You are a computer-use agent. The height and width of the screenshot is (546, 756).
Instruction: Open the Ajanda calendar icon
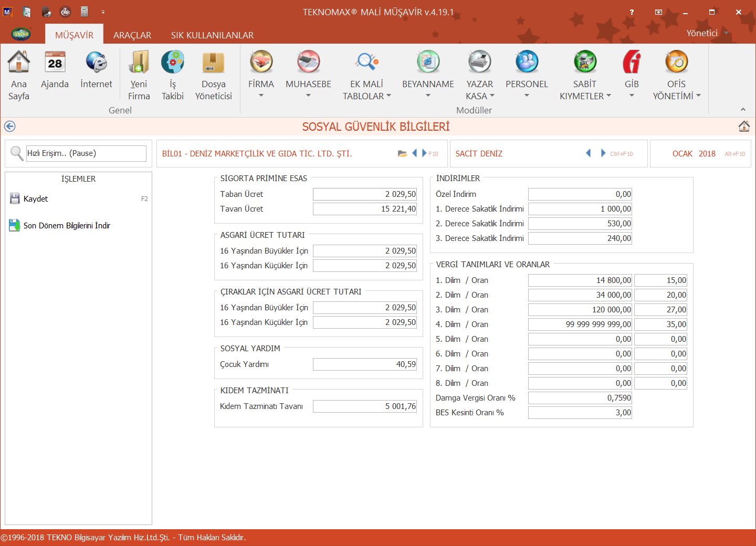[55, 63]
